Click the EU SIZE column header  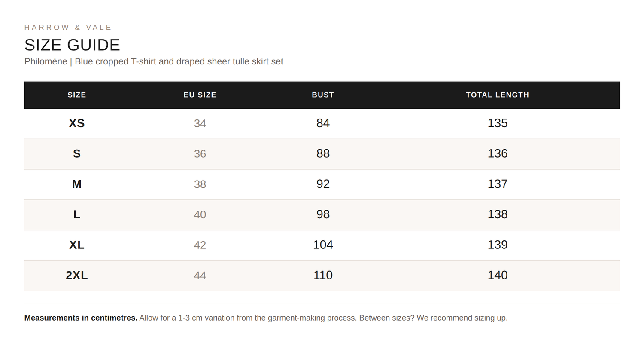click(x=200, y=95)
